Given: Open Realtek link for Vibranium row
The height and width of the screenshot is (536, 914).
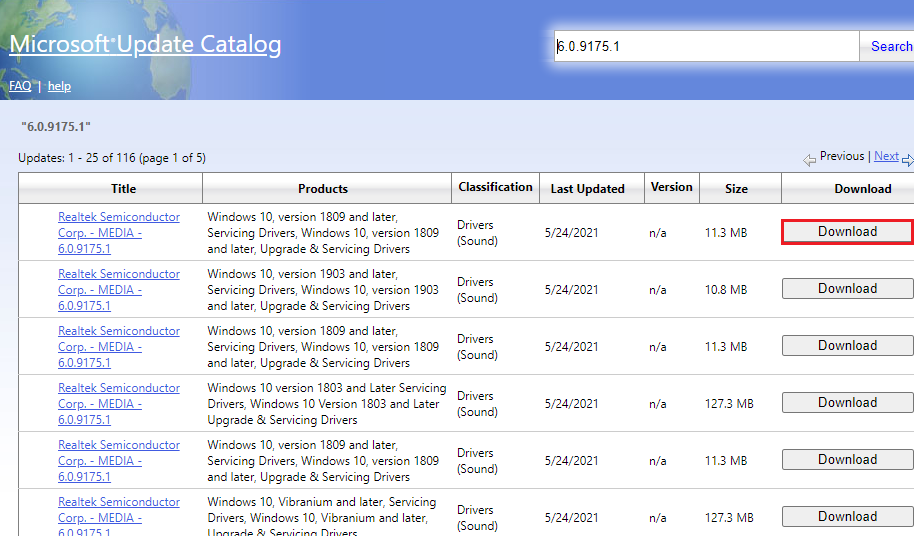Looking at the screenshot, I should [x=119, y=517].
